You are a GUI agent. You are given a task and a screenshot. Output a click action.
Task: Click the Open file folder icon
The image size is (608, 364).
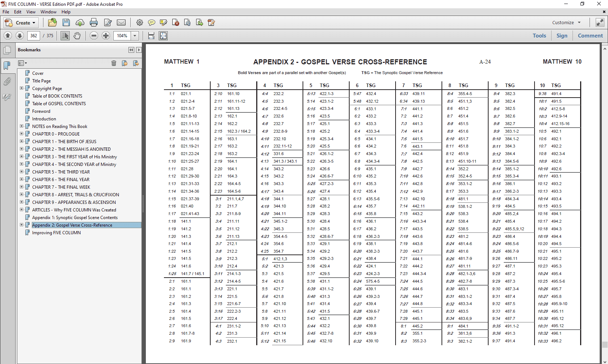coord(52,22)
